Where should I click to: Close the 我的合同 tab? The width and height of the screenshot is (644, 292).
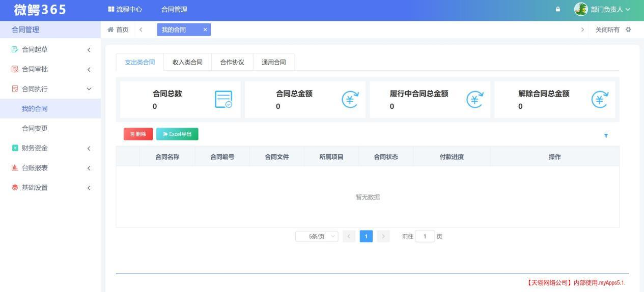pyautogui.click(x=205, y=30)
